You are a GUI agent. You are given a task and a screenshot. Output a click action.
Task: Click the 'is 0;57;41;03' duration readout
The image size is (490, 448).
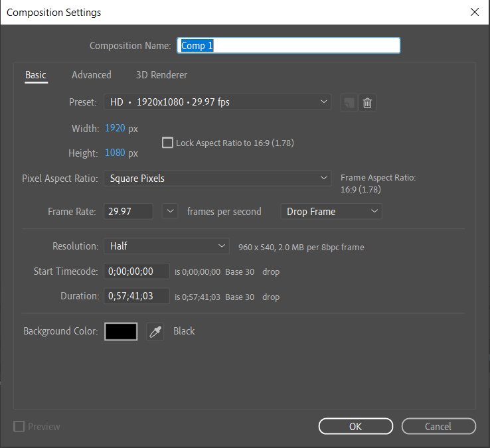pos(197,297)
